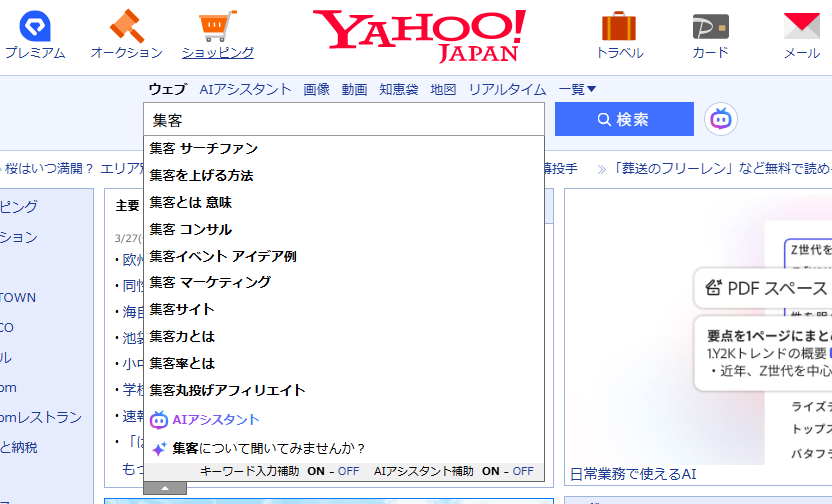The height and width of the screenshot is (504, 832).
Task: Click the AIアシスタント robot icon in suggestions
Action: (159, 420)
